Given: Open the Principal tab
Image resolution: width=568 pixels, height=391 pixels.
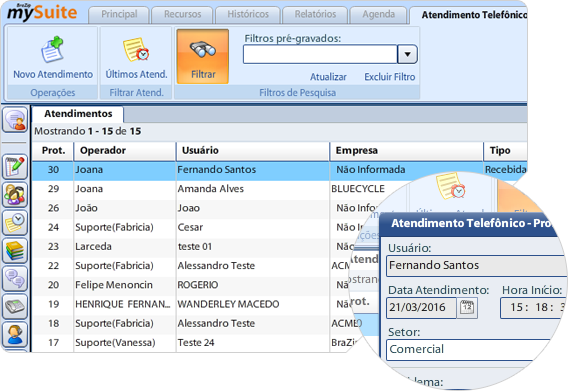Looking at the screenshot, I should tap(119, 14).
